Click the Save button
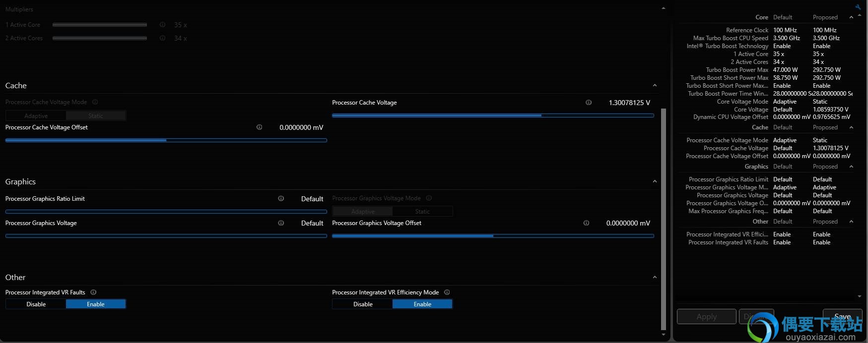Viewport: 868px width, 343px height. coord(843,316)
